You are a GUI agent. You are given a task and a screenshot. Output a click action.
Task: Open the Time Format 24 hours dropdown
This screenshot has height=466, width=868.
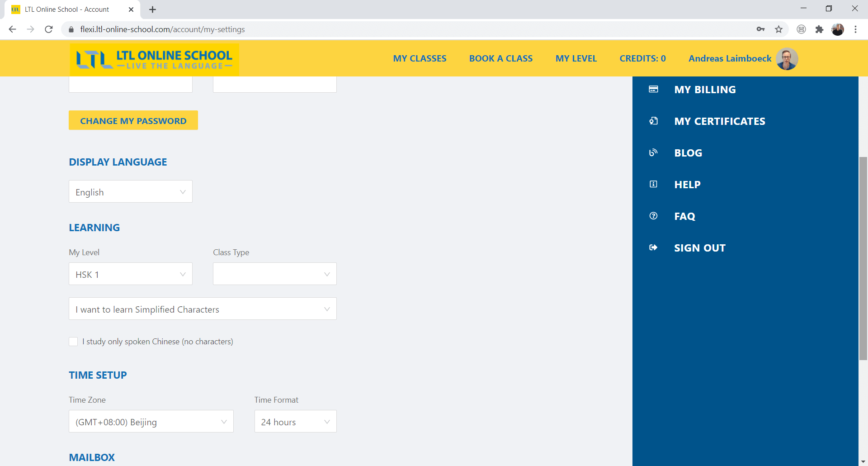pyautogui.click(x=295, y=422)
